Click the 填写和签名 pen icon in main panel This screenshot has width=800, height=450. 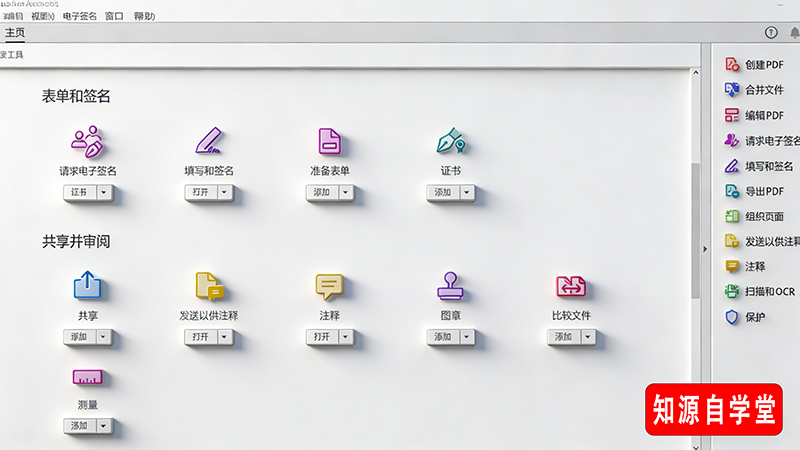[209, 141]
